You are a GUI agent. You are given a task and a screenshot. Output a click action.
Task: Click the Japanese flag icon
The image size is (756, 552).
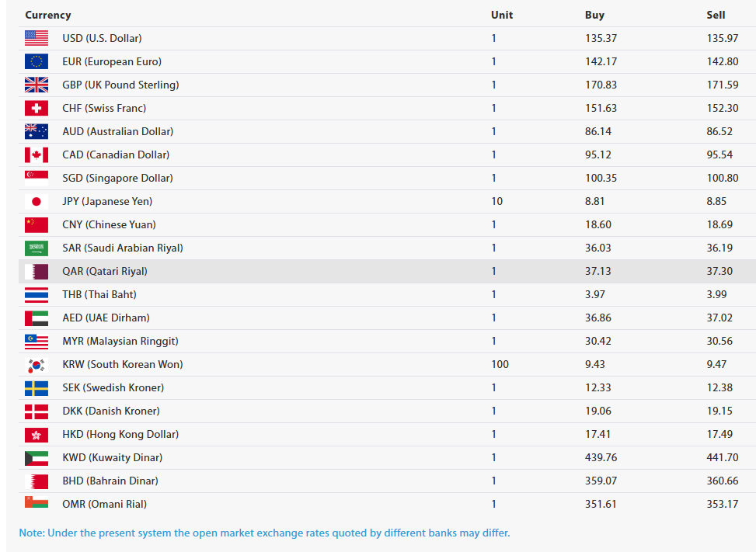(37, 201)
